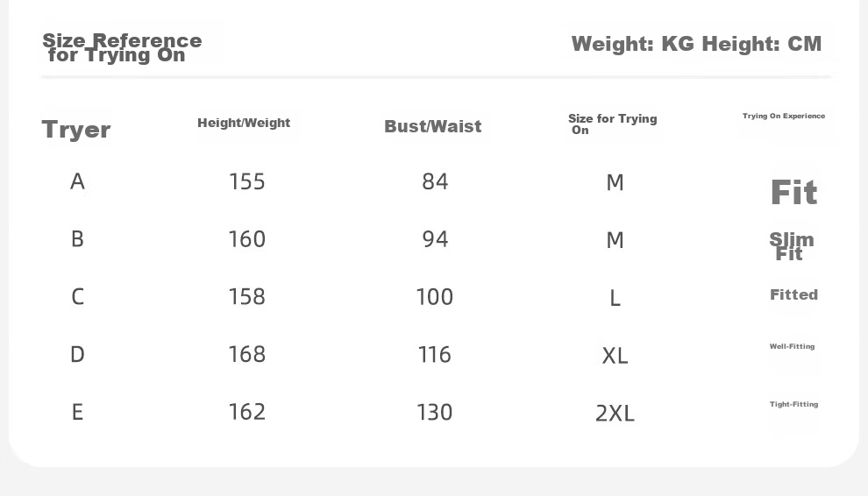Select the 'Bust/Waist' column header
868x496 pixels.
pyautogui.click(x=433, y=126)
